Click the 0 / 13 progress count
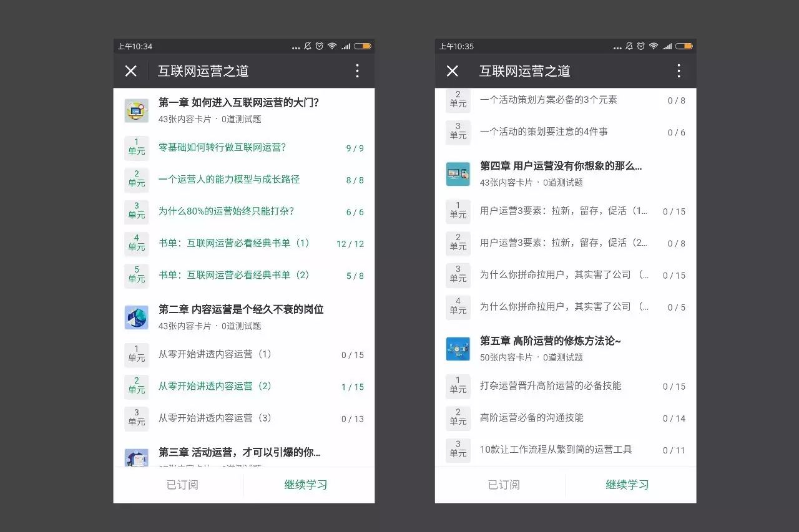799x532 pixels. [x=353, y=419]
